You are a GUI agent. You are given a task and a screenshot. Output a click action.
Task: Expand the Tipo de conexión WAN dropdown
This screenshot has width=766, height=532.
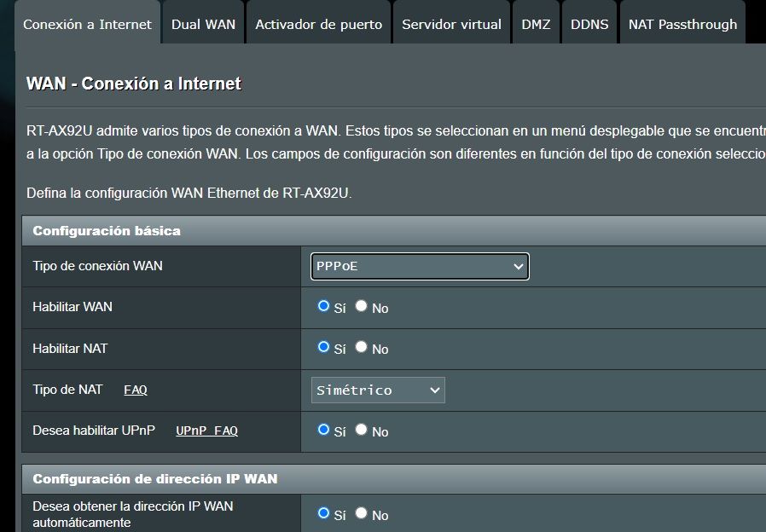(x=420, y=267)
